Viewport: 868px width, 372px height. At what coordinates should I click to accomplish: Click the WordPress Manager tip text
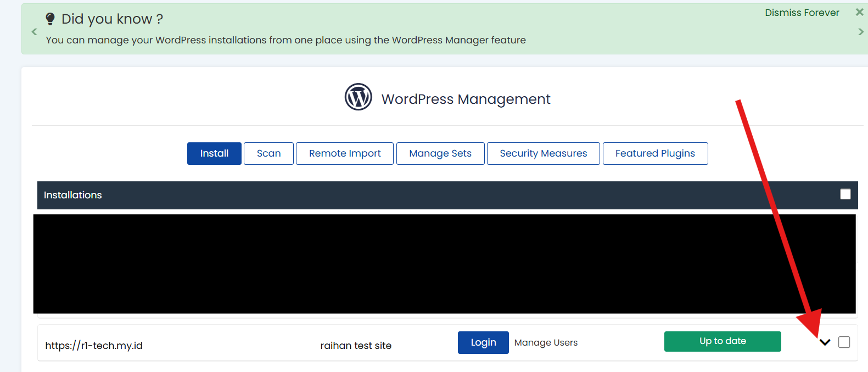coord(285,40)
